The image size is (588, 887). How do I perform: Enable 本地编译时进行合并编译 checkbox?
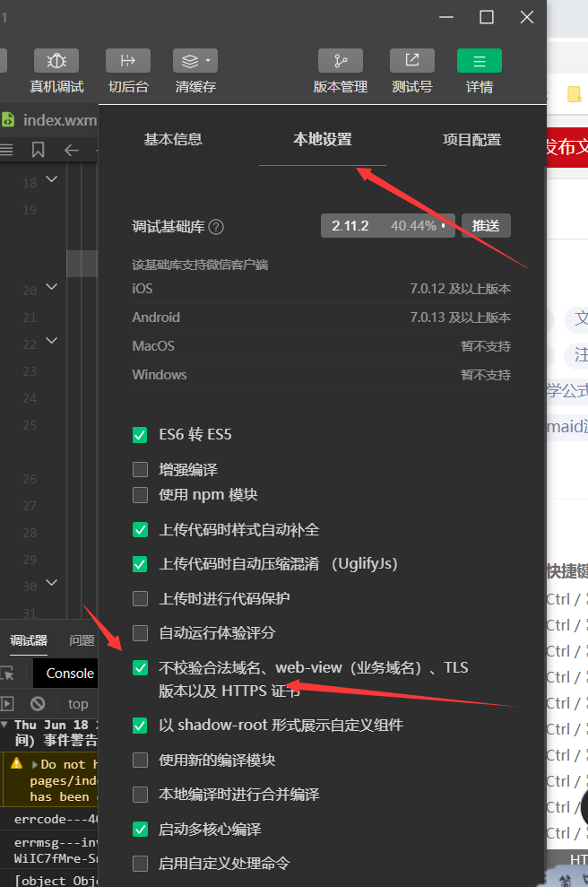click(140, 795)
